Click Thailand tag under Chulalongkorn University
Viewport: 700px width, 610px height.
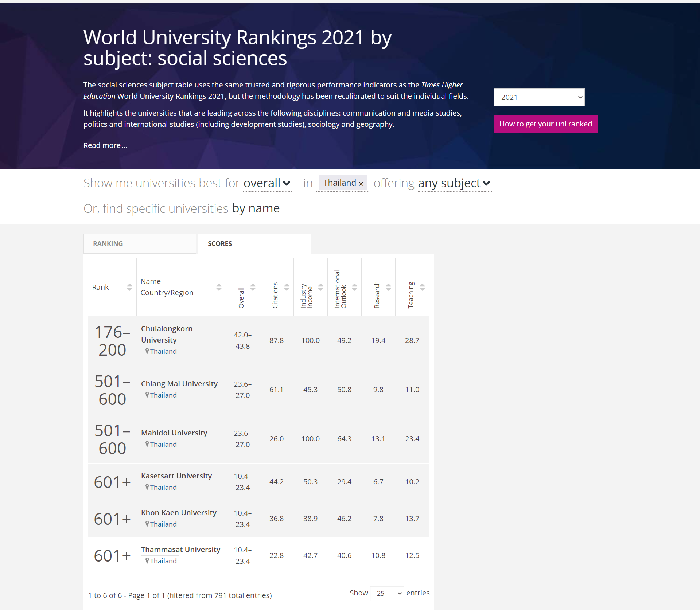coord(160,351)
